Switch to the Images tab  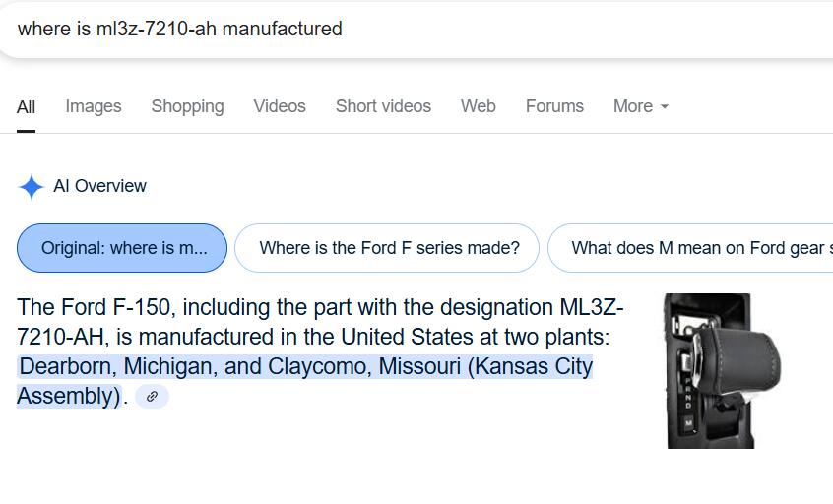(94, 106)
